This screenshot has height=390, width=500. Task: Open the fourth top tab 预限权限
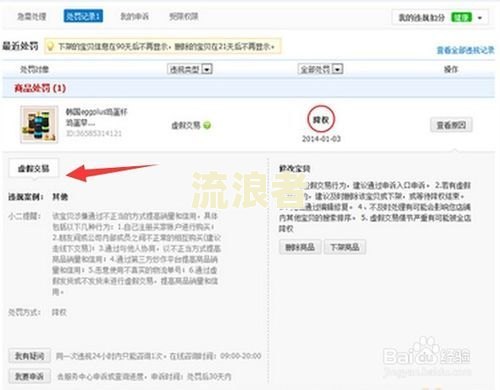pyautogui.click(x=184, y=16)
